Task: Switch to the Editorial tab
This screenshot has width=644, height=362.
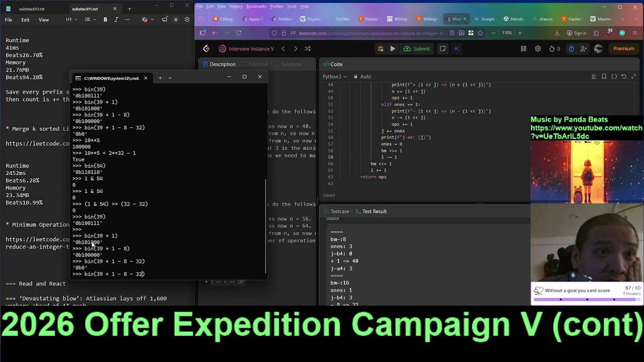Action: 254,64
